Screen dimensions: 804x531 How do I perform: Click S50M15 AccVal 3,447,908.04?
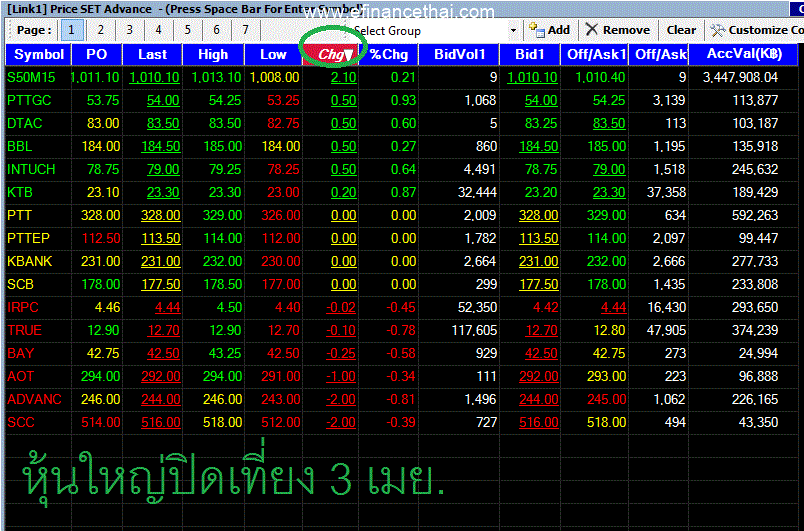740,77
